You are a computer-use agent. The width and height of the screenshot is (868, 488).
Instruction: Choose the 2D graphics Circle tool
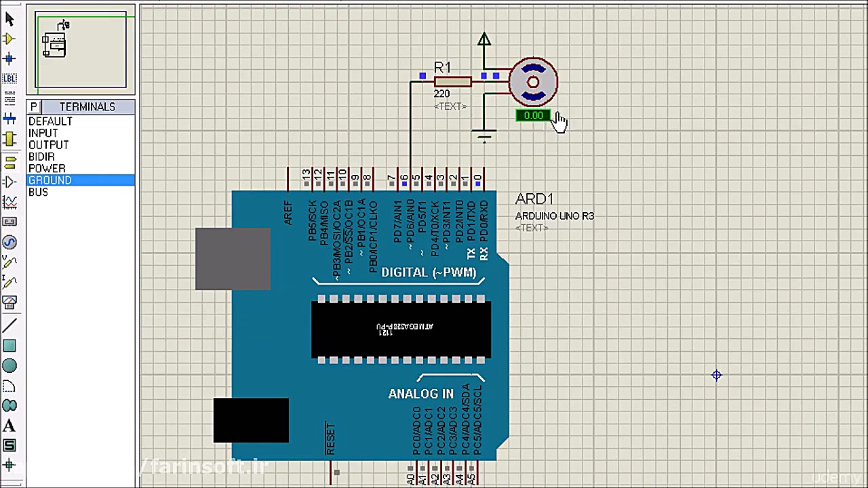[9, 365]
